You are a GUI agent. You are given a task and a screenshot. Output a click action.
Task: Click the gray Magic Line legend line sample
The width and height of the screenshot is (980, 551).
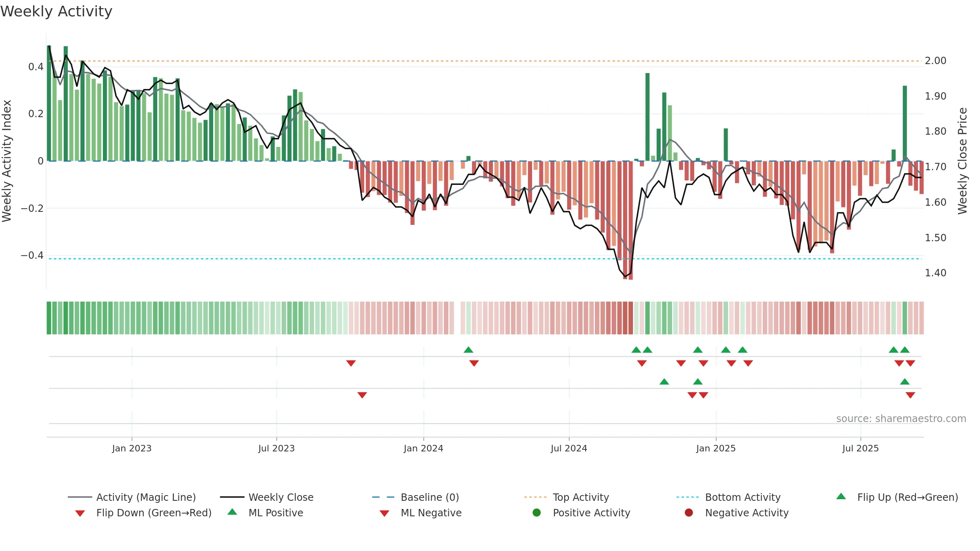coord(80,497)
